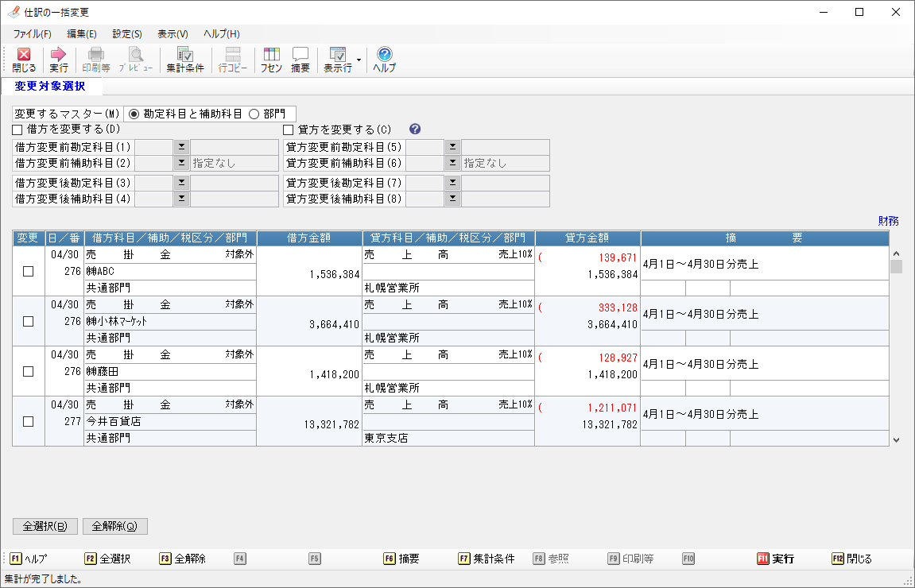Open the プレビュー toolbar icon

135,60
